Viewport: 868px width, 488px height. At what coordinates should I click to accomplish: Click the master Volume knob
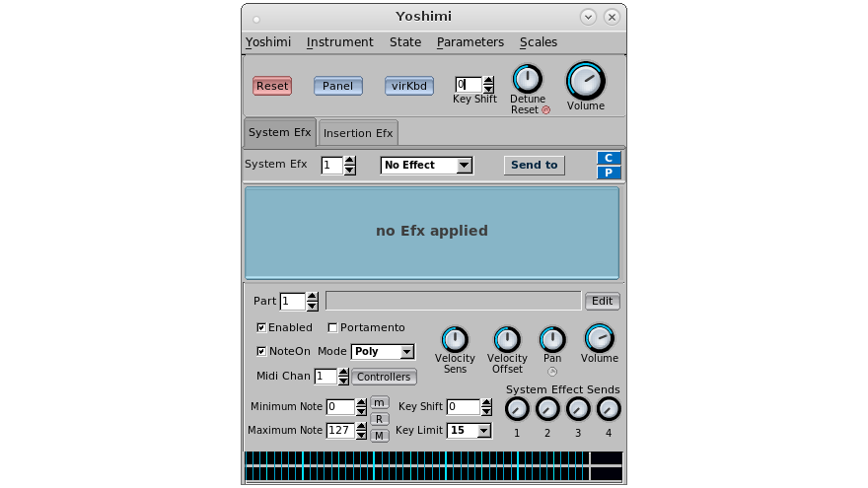click(586, 81)
